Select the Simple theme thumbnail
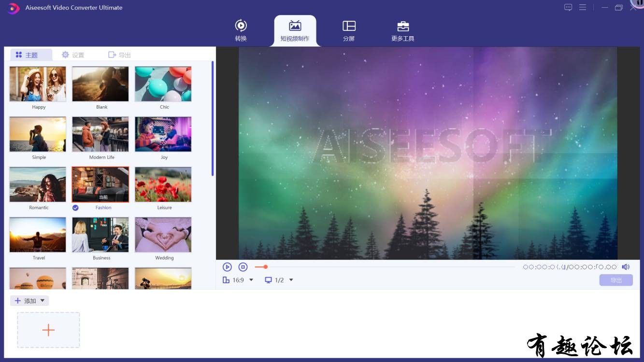The image size is (644, 362). pyautogui.click(x=38, y=134)
